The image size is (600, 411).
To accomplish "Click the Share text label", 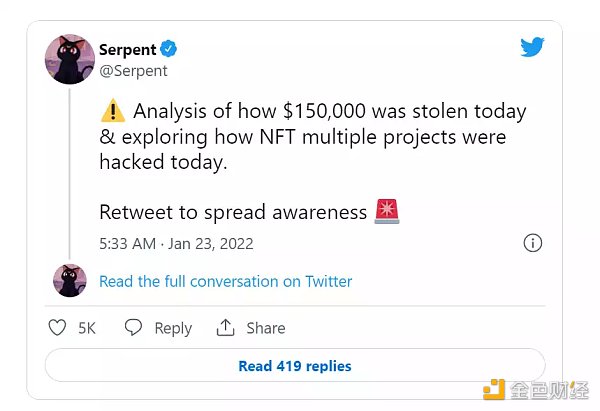I will pos(266,328).
